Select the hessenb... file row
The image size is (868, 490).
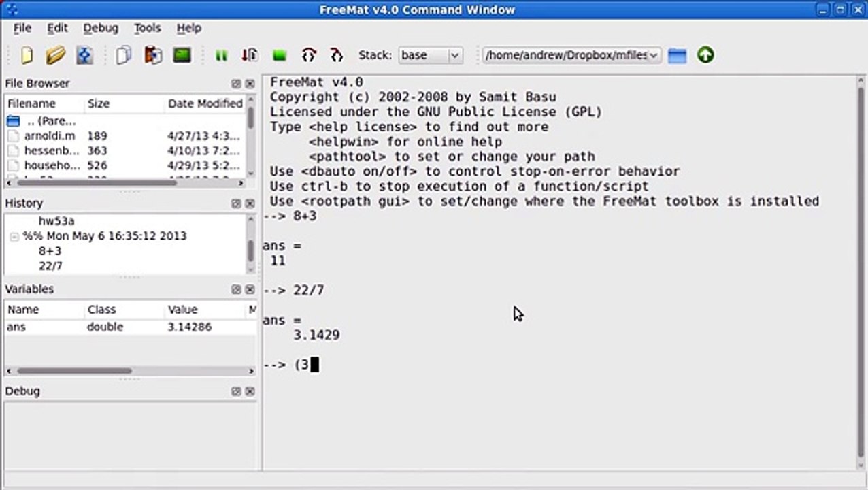pos(125,151)
